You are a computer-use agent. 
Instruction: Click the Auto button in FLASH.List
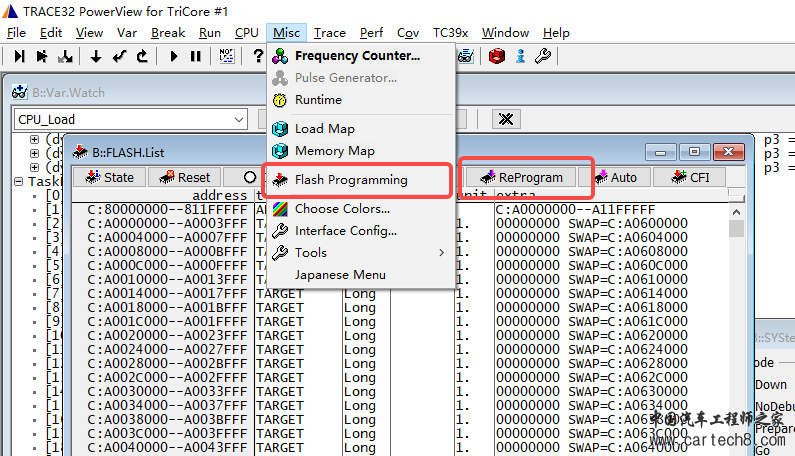tap(616, 178)
